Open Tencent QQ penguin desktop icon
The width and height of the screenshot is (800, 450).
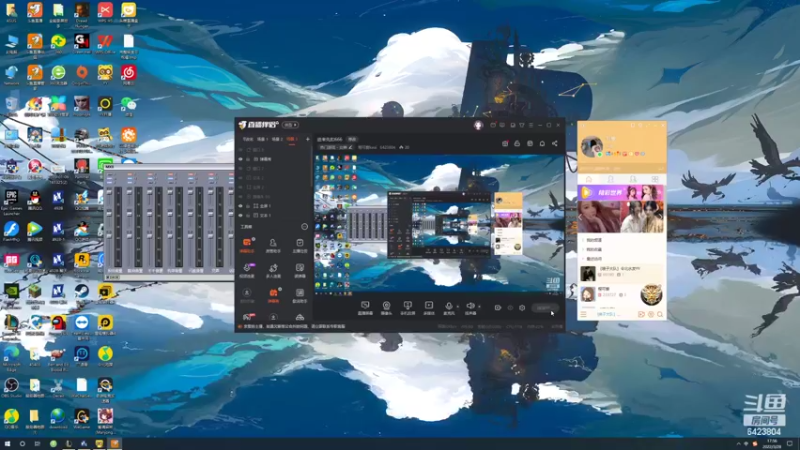click(35, 199)
